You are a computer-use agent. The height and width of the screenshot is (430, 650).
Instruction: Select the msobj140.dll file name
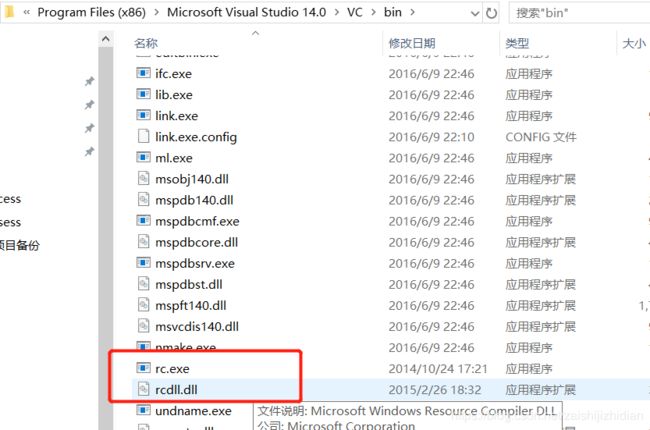point(192,179)
